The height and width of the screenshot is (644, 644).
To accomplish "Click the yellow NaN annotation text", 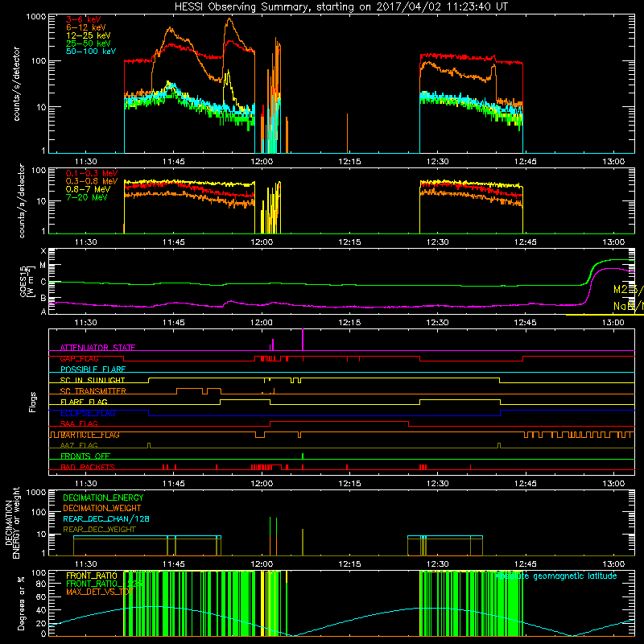I will click(629, 306).
